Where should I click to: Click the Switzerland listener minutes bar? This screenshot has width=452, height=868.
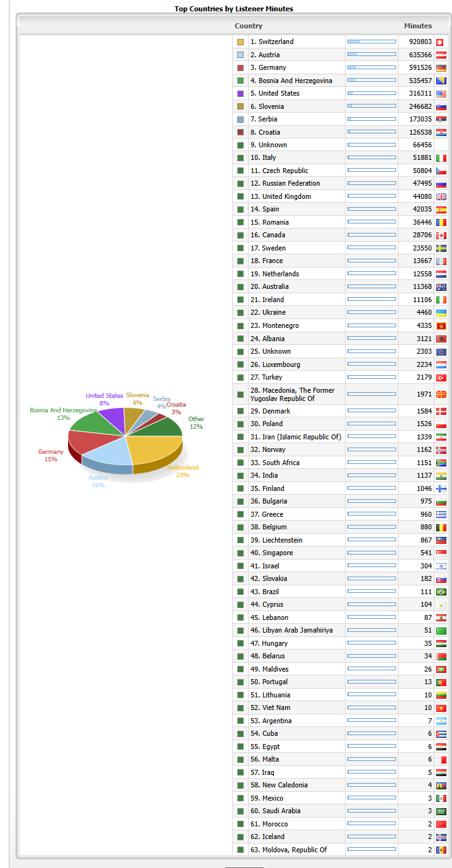click(x=371, y=42)
